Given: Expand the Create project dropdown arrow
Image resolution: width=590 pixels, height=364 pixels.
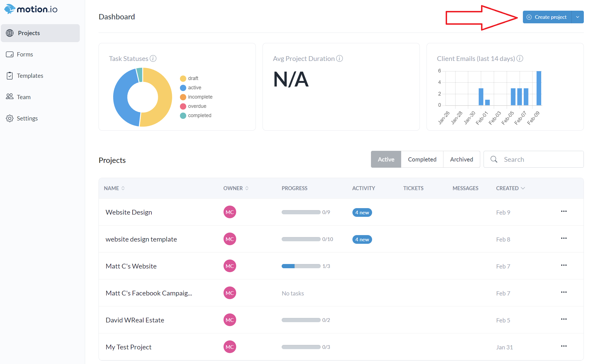Looking at the screenshot, I should 578,17.
